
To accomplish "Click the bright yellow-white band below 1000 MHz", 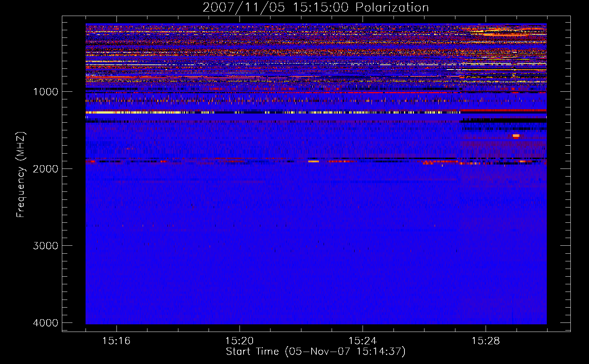I will 273,112.
